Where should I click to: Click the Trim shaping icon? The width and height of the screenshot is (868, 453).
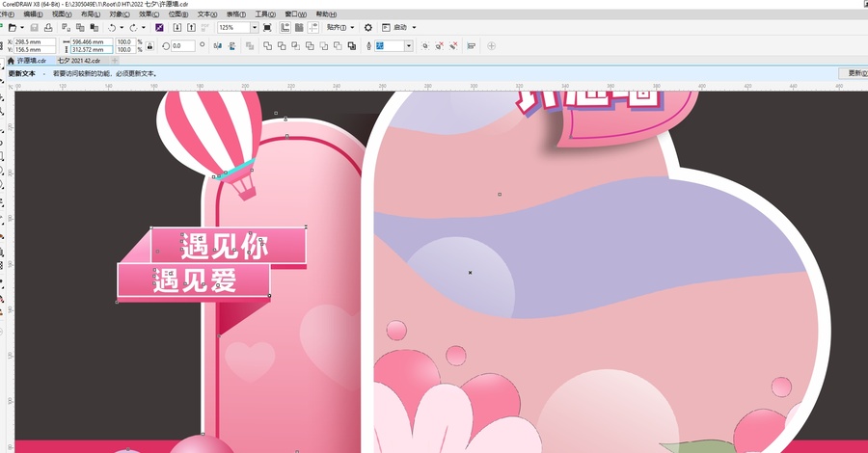click(282, 46)
